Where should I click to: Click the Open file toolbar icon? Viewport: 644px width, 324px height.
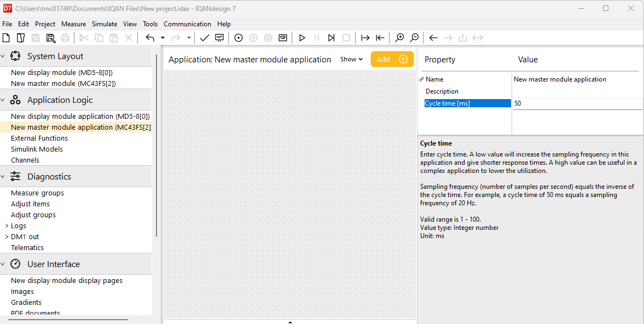pos(21,38)
